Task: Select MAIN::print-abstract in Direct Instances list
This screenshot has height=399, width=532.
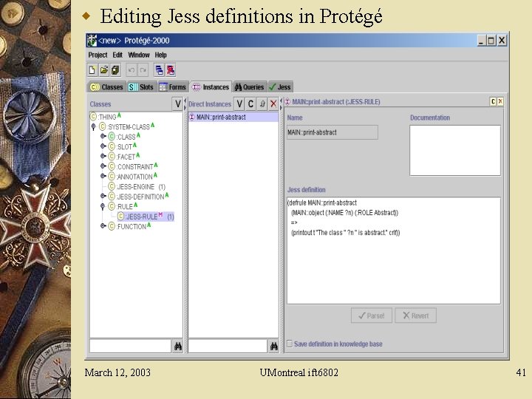Action: point(233,117)
